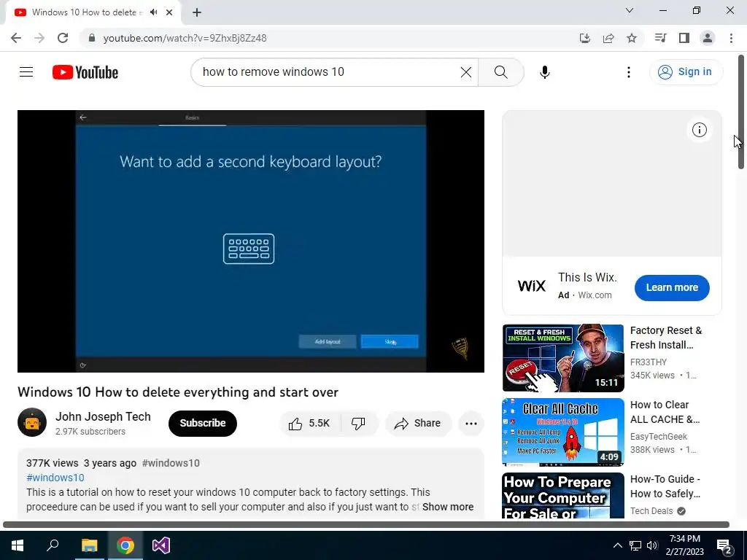The width and height of the screenshot is (747, 560).
Task: Open Windows taskbar search
Action: coord(53,545)
